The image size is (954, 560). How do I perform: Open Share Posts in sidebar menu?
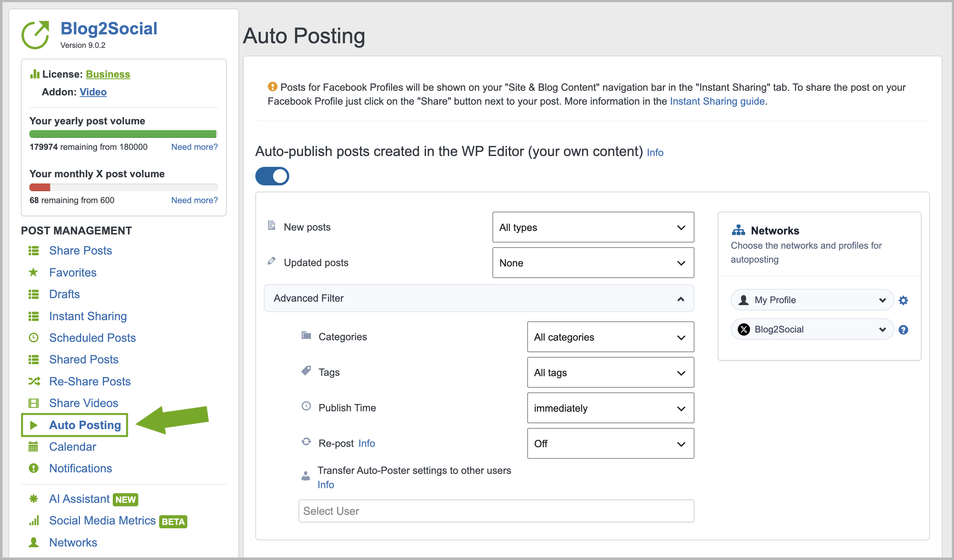click(80, 251)
